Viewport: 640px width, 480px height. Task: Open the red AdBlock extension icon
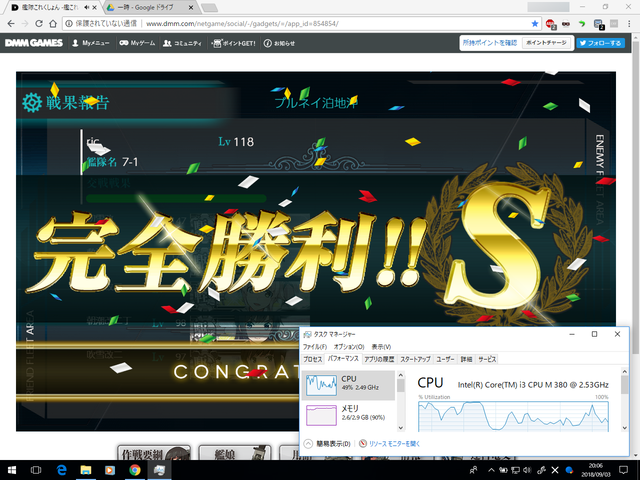(x=551, y=24)
